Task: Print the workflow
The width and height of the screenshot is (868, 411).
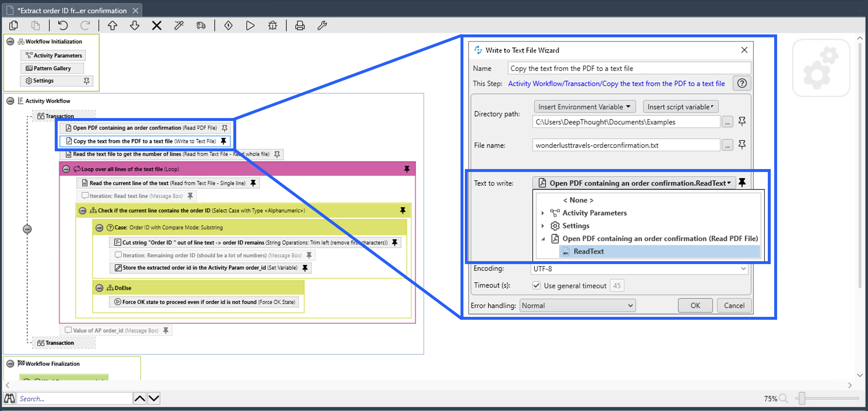Action: tap(299, 25)
